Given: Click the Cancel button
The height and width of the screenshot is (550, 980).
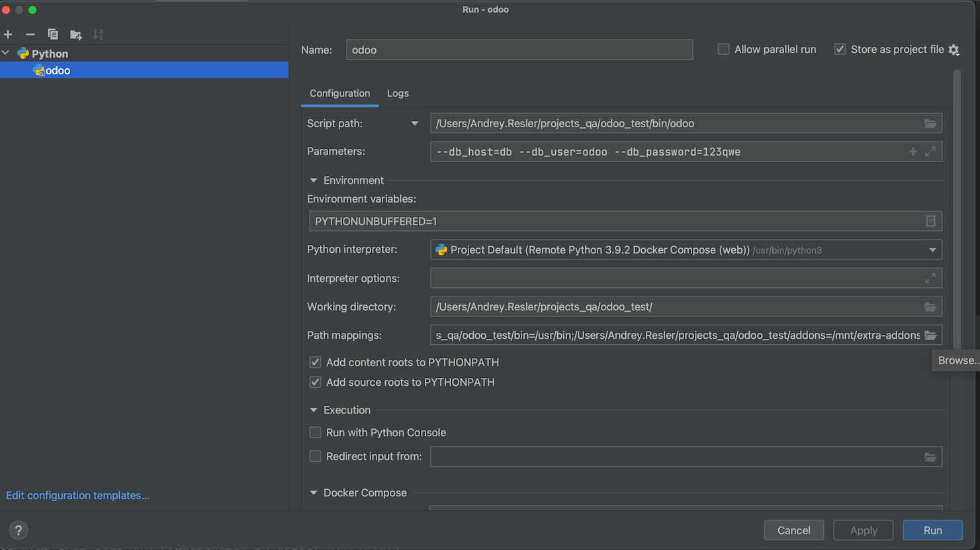Looking at the screenshot, I should click(793, 530).
